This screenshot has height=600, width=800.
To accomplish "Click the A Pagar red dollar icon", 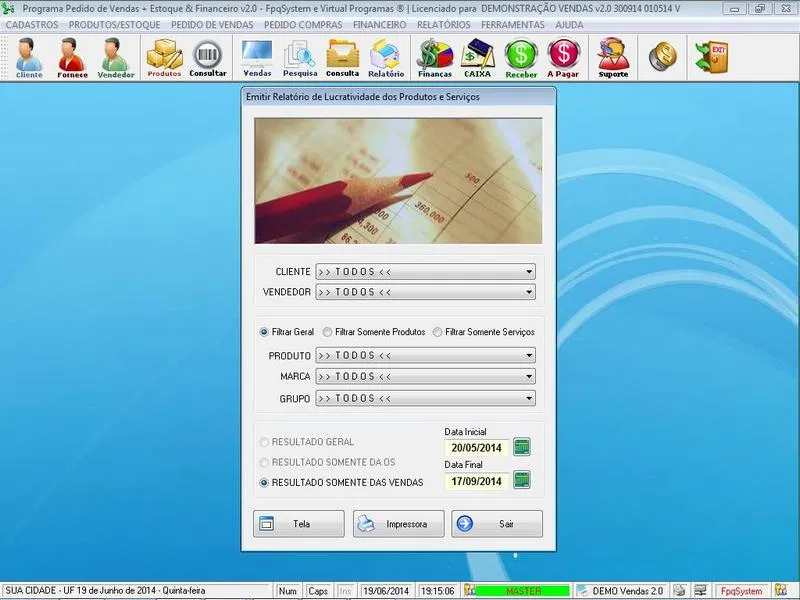I will point(563,57).
